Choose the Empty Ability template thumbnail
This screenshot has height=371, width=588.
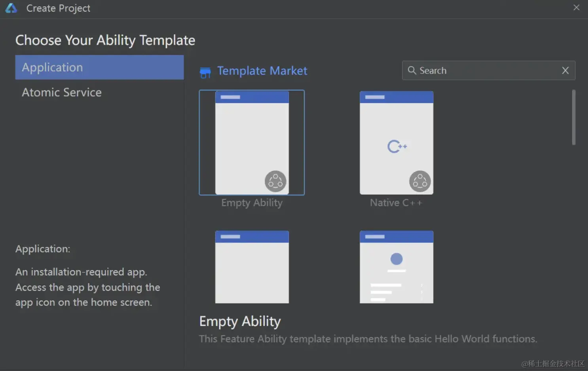coord(252,143)
